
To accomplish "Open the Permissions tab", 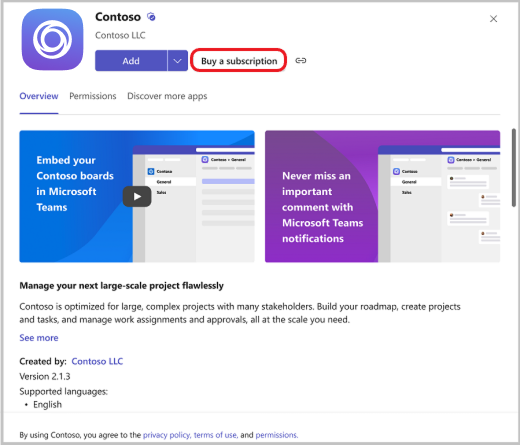I will 93,96.
